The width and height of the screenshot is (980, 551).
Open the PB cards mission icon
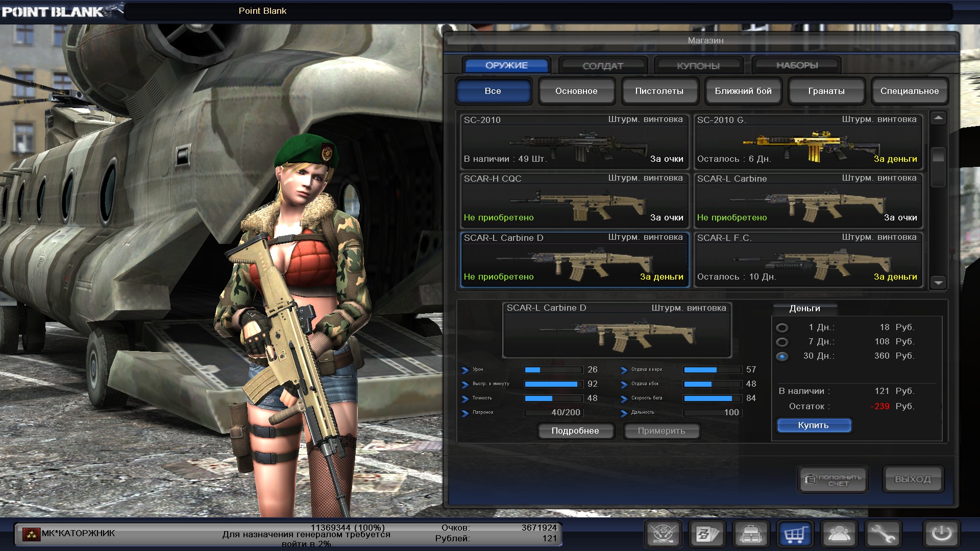707,534
